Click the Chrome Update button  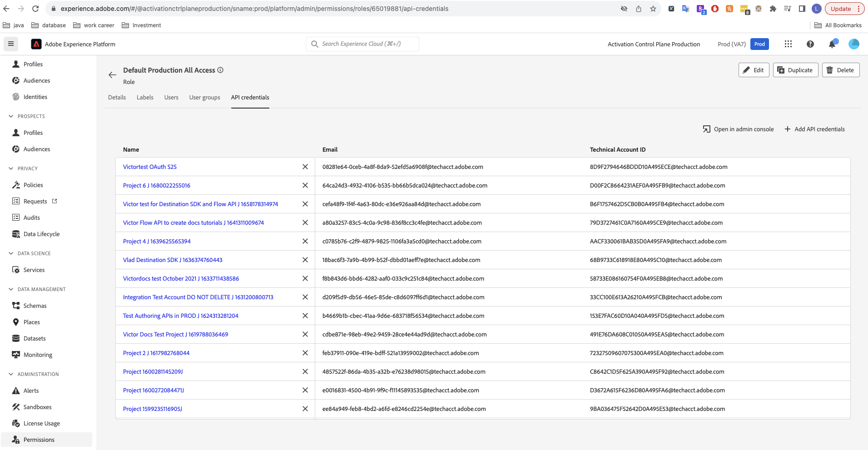coord(844,9)
